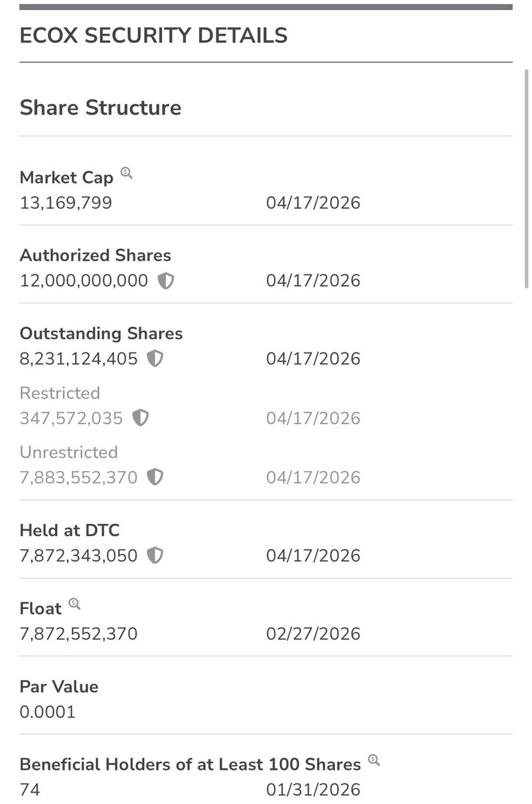
Task: Select the ECOX SECURITY DETAILS heading
Action: click(153, 36)
